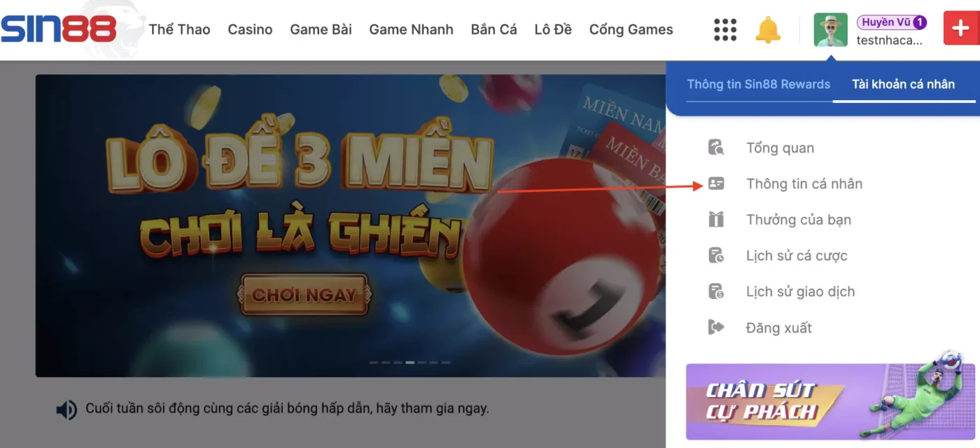Click the Tổng quan overview icon

(x=716, y=148)
